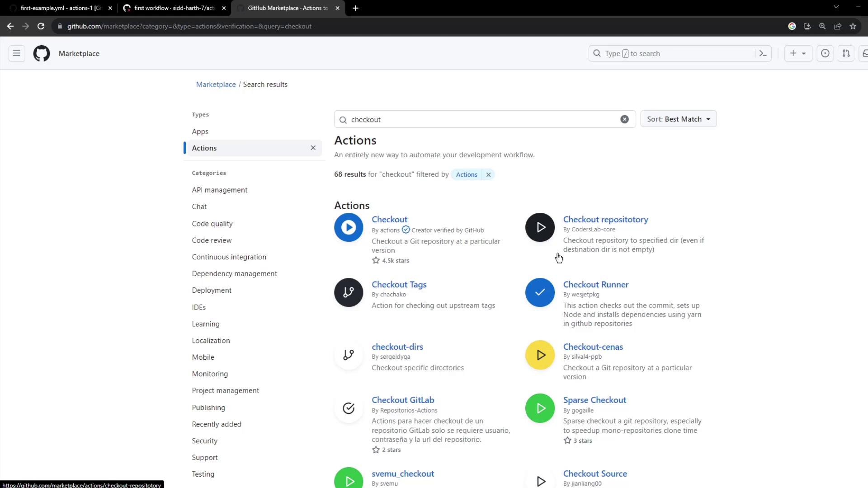This screenshot has width=868, height=488.
Task: Open the create new plus dropdown
Action: tap(798, 53)
